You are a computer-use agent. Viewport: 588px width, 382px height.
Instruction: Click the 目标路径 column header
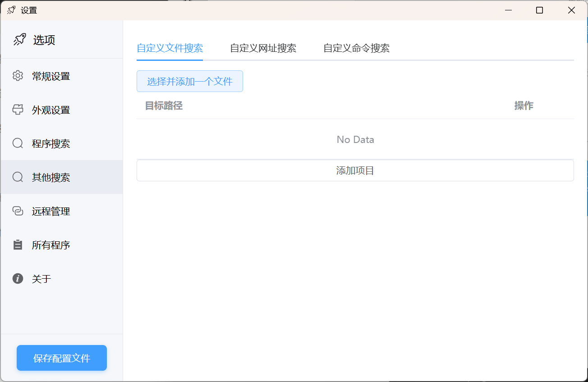point(164,106)
